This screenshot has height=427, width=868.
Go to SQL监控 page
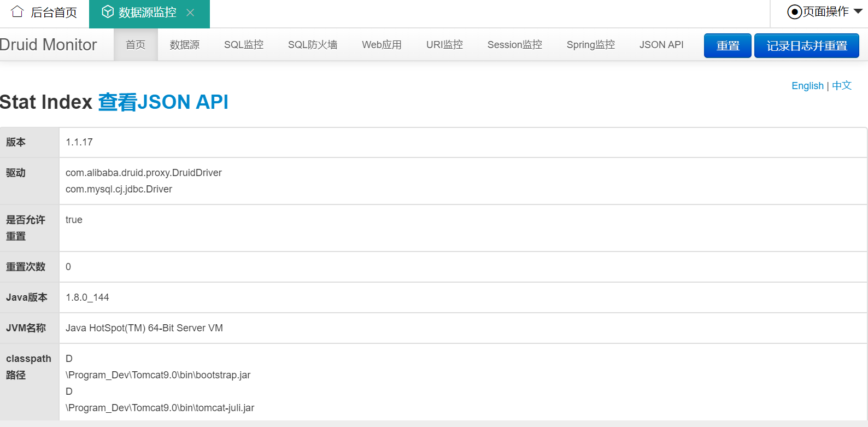(244, 45)
